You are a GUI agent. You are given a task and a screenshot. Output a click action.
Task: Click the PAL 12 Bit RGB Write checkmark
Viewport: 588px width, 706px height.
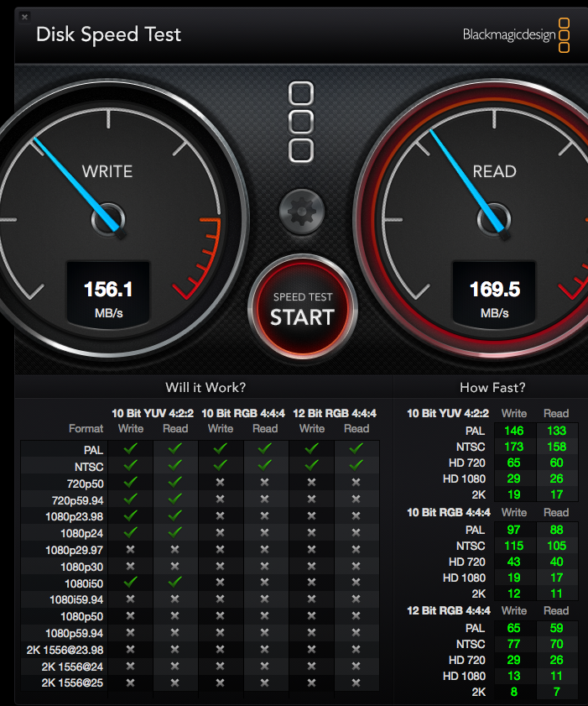[311, 448]
